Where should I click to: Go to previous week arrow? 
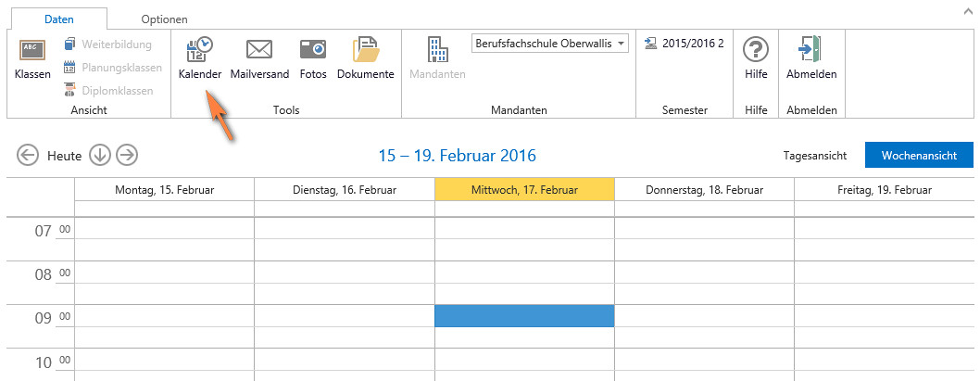point(28,155)
